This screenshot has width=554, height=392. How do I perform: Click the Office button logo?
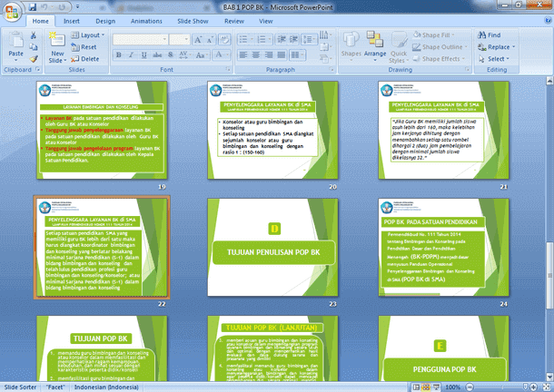12,12
